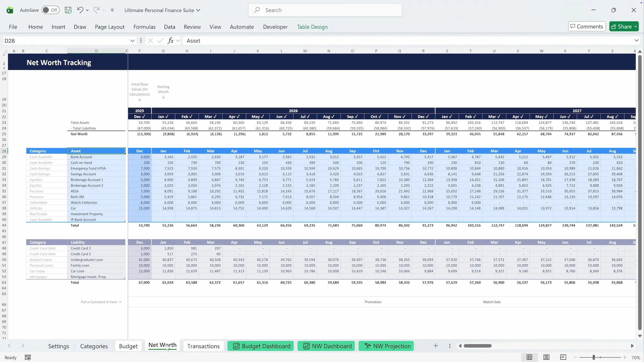Click the Save icon in title bar
Screen dimensions: 644x362
click(x=68, y=10)
